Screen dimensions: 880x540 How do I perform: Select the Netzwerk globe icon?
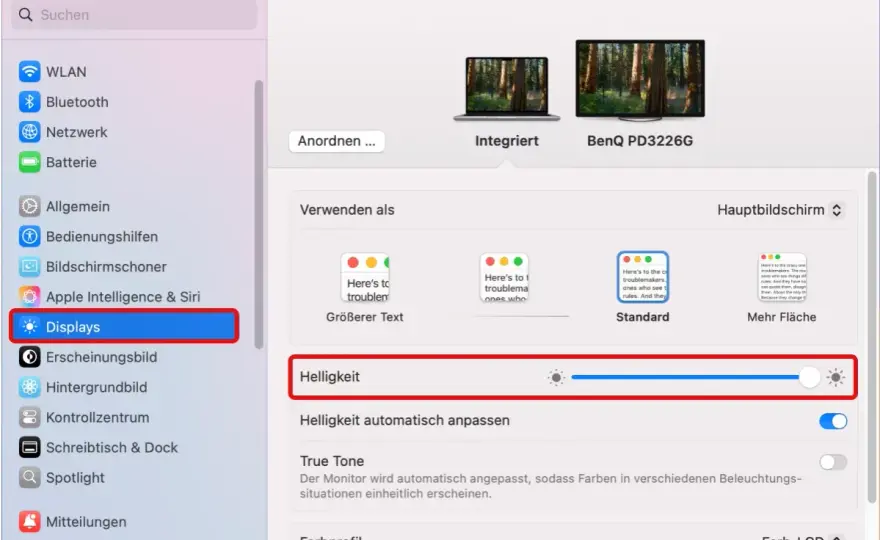[29, 132]
